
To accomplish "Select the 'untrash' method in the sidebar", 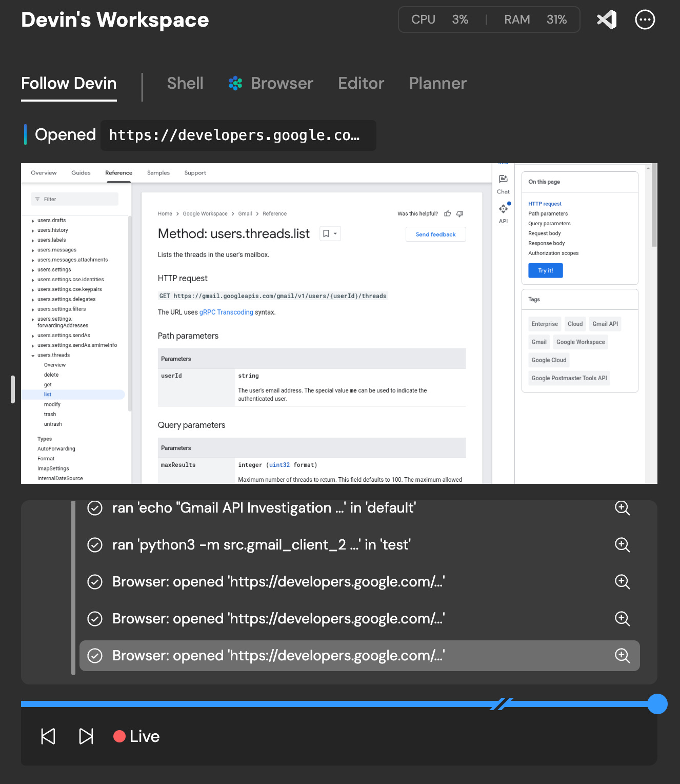I will (53, 424).
